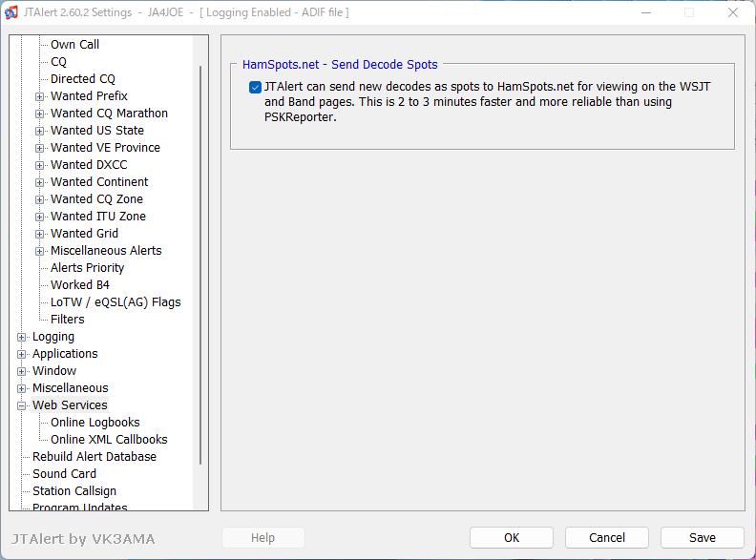This screenshot has width=756, height=560.
Task: Select Logging in the settings tree
Action: point(53,337)
